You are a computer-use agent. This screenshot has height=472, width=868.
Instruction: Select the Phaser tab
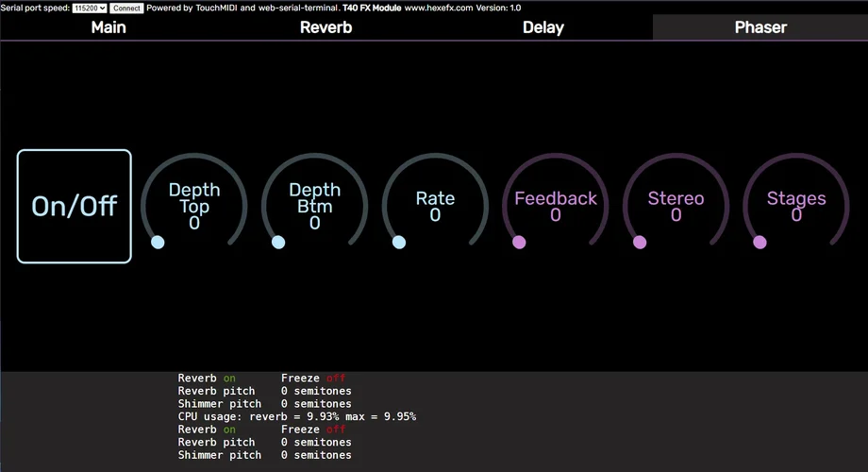[x=759, y=27]
